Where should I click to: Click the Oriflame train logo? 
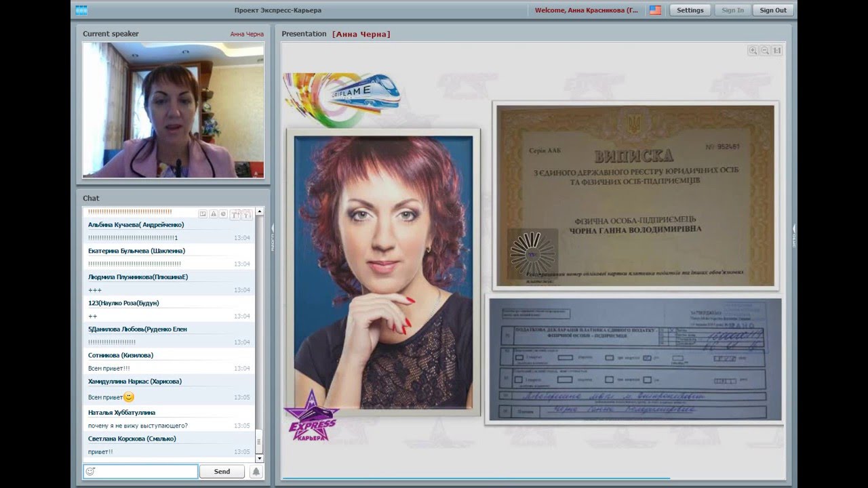342,100
